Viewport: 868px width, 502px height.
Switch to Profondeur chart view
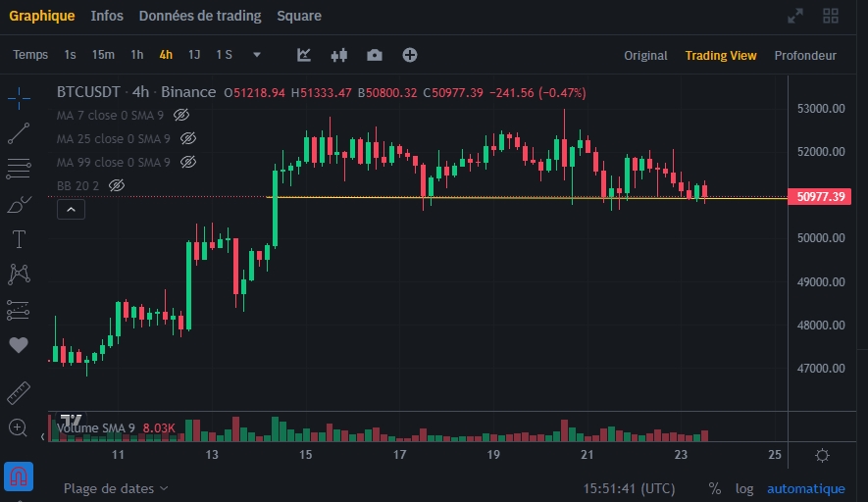click(805, 56)
